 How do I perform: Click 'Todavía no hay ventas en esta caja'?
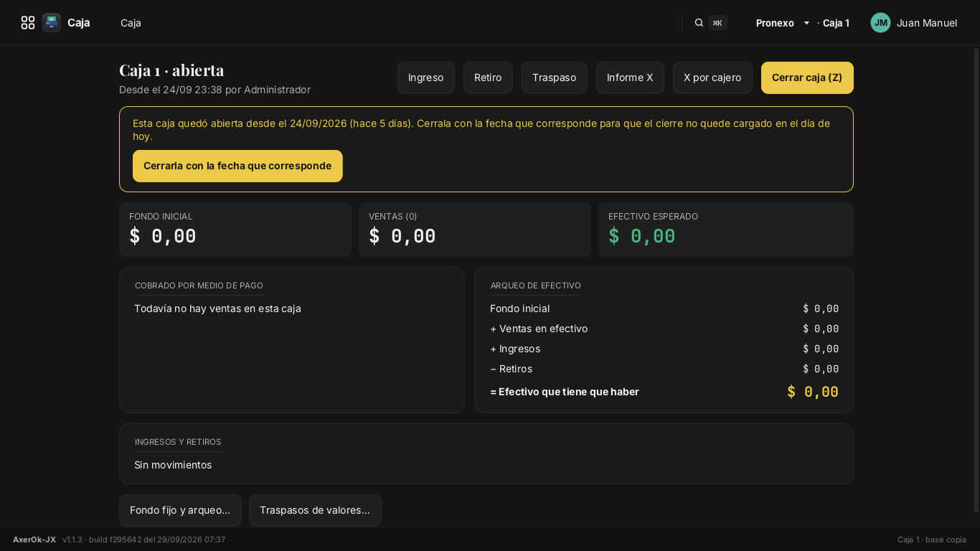click(217, 309)
